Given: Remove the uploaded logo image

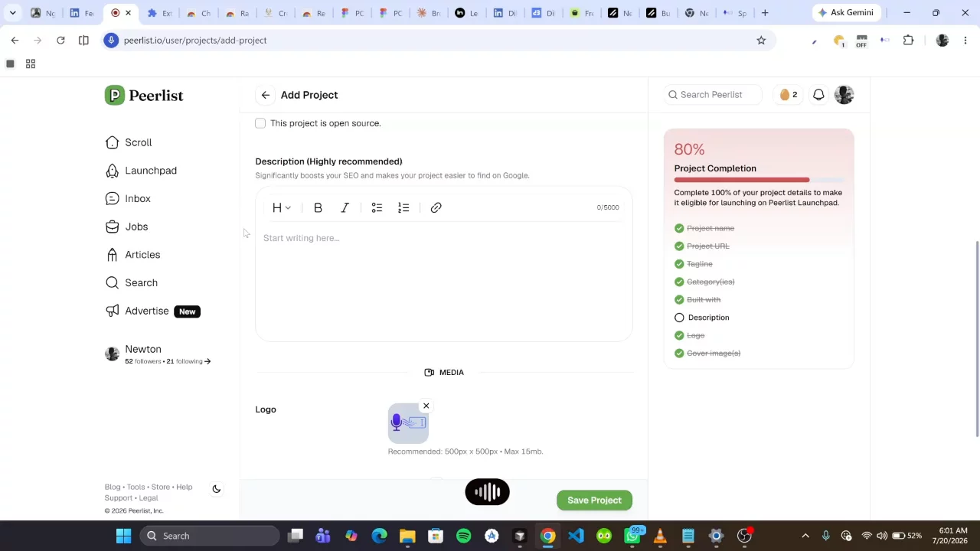Looking at the screenshot, I should [426, 406].
